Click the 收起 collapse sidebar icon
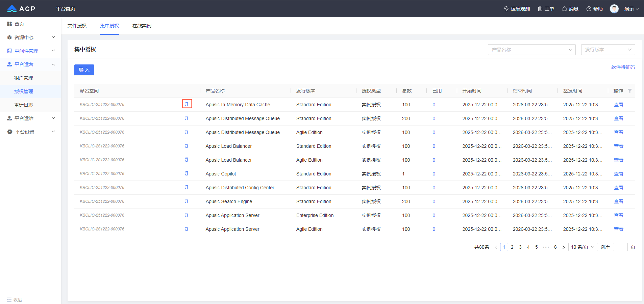Image resolution: width=644 pixels, height=304 pixels. (9, 300)
